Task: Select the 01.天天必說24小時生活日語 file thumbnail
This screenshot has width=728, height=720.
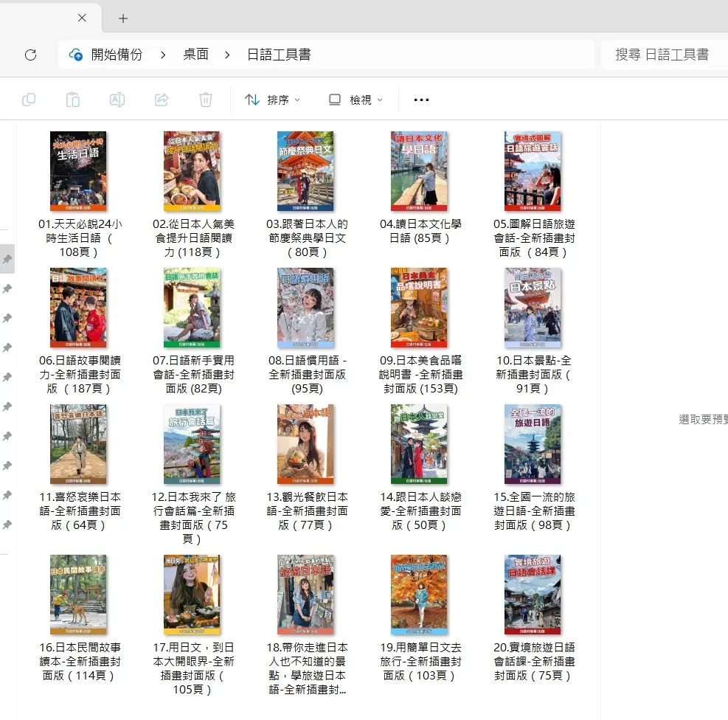Action: coord(78,172)
